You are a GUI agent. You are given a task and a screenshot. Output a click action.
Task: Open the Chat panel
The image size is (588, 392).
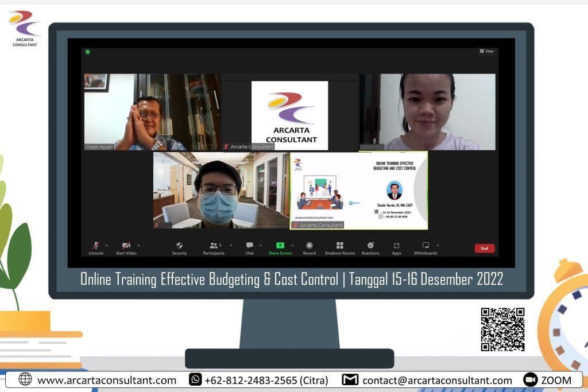[249, 246]
